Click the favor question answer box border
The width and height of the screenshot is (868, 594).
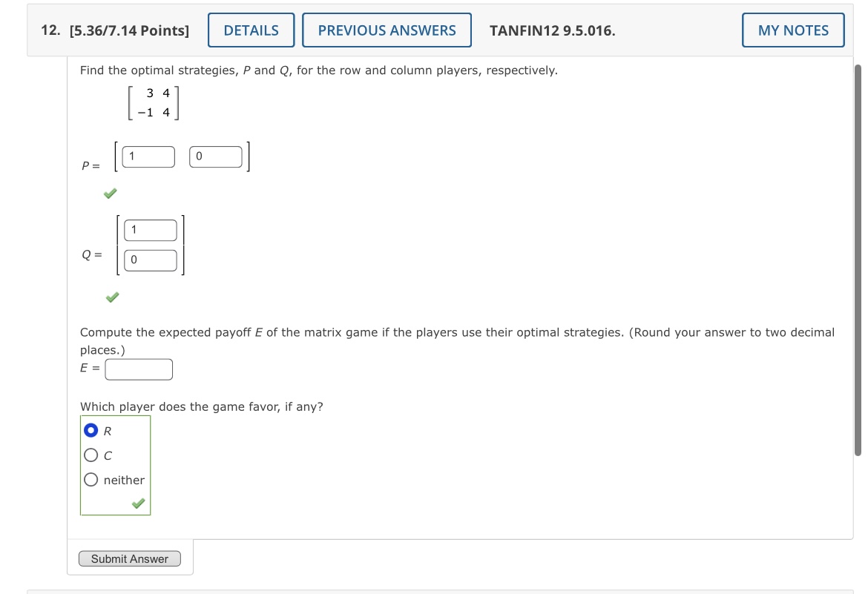[115, 417]
